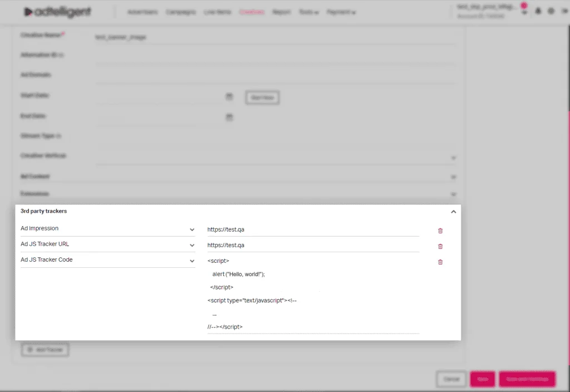570x392 pixels.
Task: Focus the Ad Impression URL field
Action: click(x=313, y=230)
